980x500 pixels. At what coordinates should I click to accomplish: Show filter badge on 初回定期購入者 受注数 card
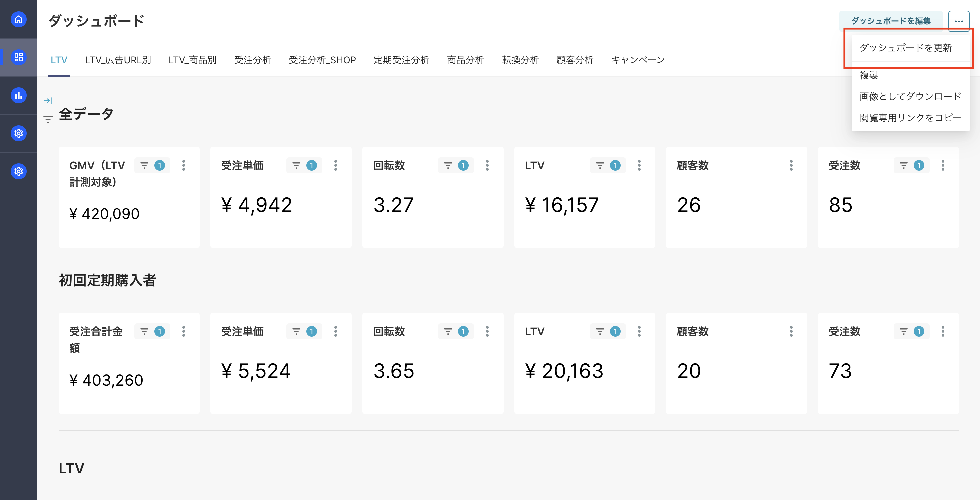[912, 332]
